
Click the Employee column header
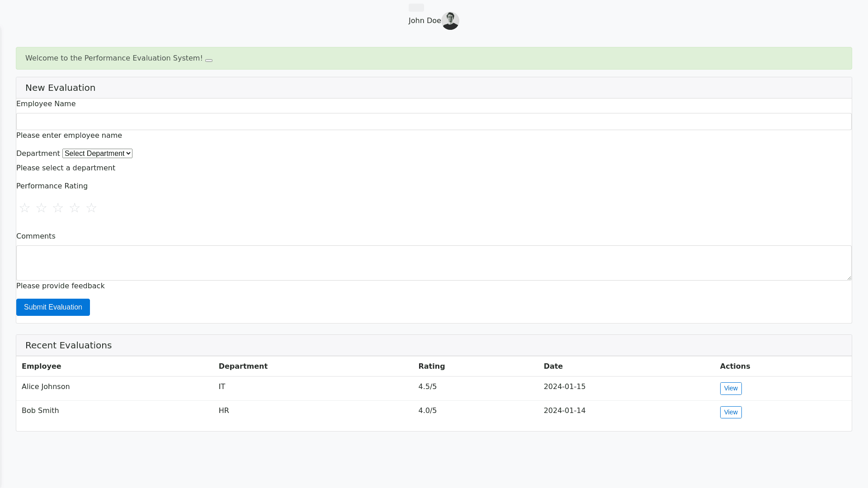41,366
